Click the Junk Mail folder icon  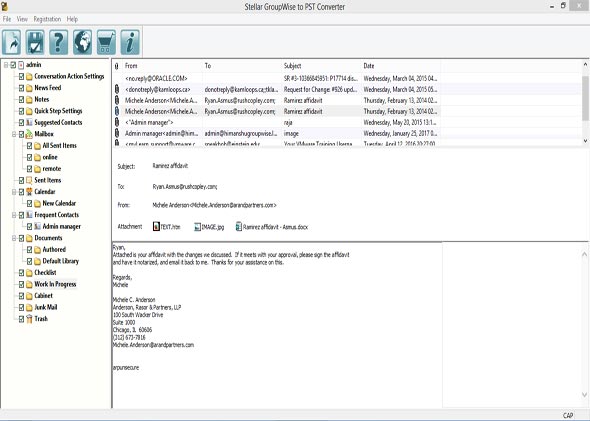click(29, 307)
